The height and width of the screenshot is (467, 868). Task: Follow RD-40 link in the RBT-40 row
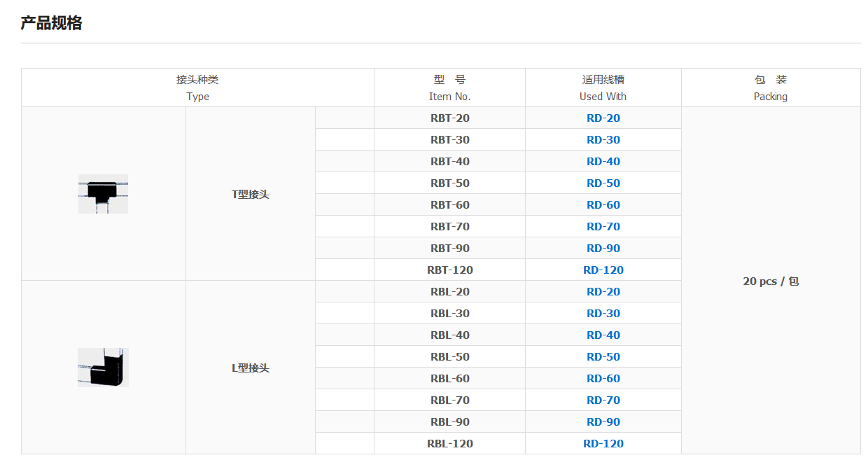click(603, 162)
